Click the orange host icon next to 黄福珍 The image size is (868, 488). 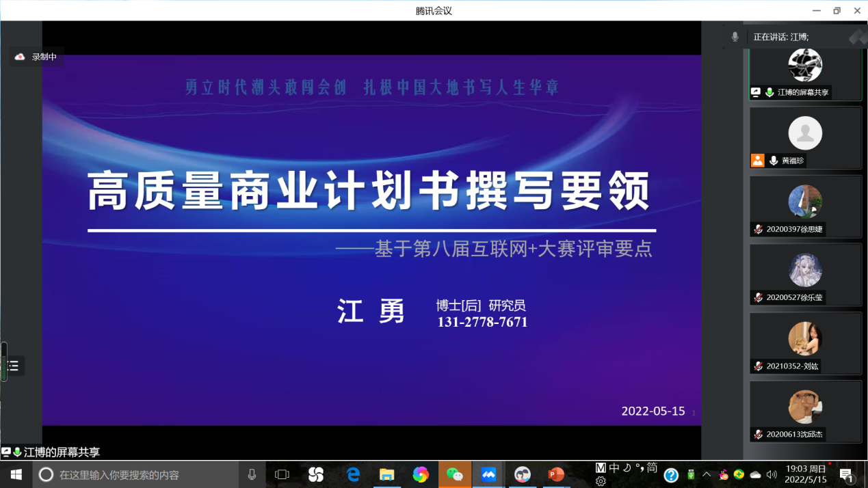tap(757, 161)
